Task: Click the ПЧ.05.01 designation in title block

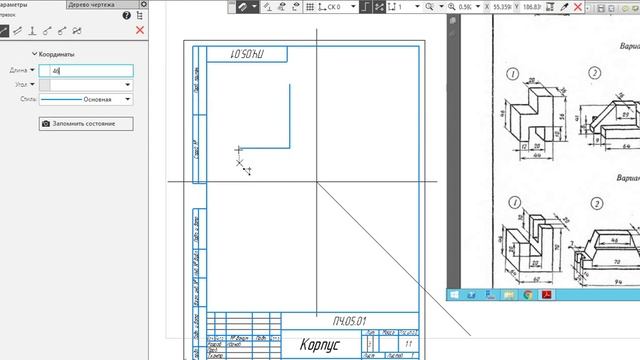Action: pyautogui.click(x=350, y=321)
